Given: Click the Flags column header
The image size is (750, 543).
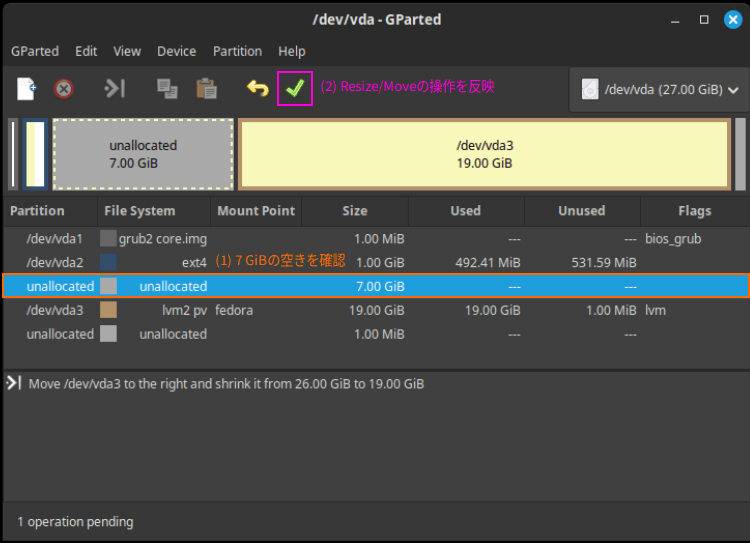Looking at the screenshot, I should tap(695, 211).
